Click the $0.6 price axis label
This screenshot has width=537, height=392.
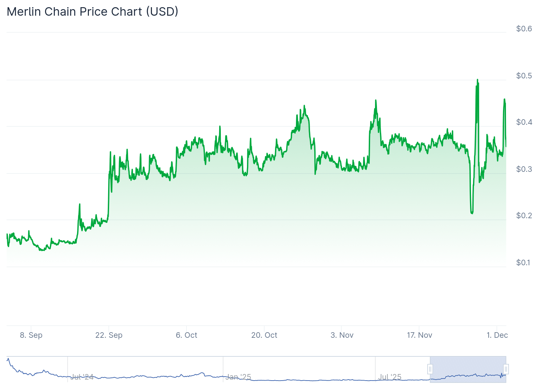point(524,29)
